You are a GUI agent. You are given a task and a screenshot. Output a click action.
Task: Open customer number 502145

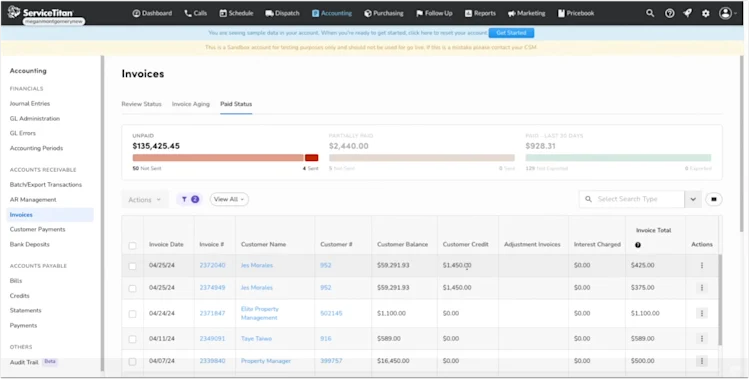coord(331,313)
